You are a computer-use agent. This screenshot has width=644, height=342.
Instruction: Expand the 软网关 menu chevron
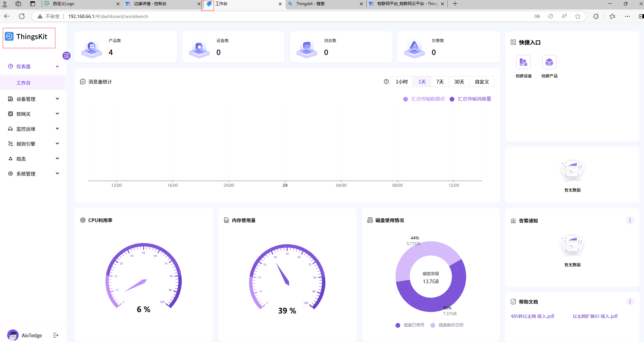(57, 114)
